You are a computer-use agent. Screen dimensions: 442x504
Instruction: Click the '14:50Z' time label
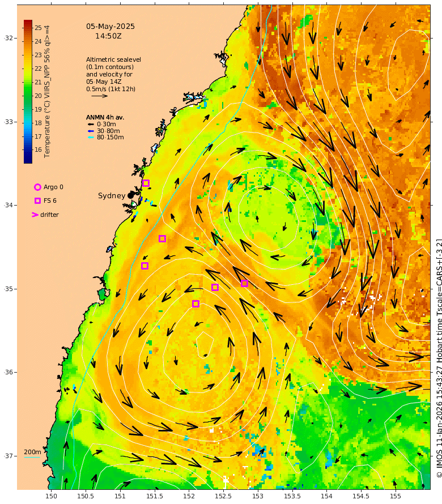coord(108,36)
